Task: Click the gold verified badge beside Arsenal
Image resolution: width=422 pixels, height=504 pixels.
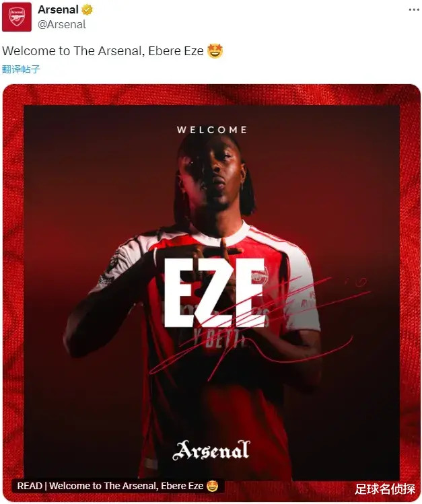Action: [x=87, y=10]
